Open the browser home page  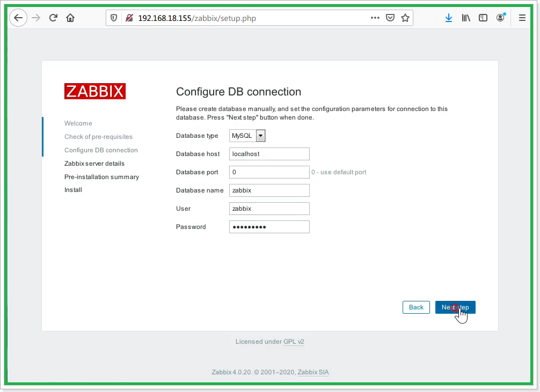point(70,18)
